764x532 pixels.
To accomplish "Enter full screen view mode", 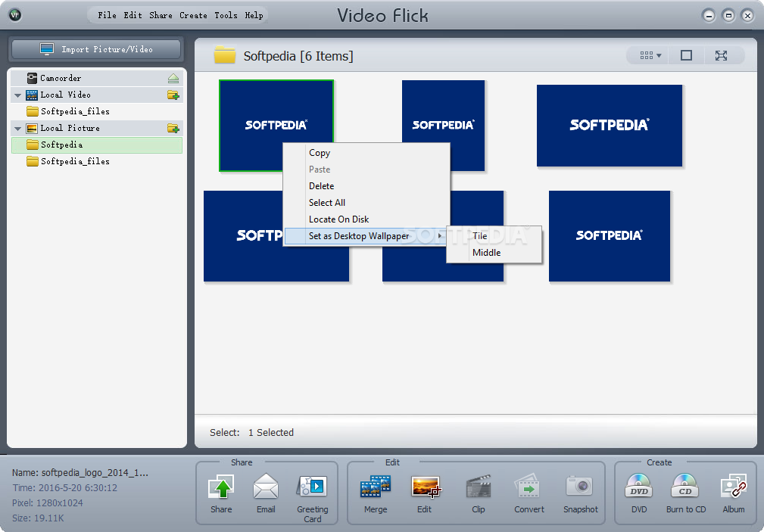I will click(x=721, y=55).
